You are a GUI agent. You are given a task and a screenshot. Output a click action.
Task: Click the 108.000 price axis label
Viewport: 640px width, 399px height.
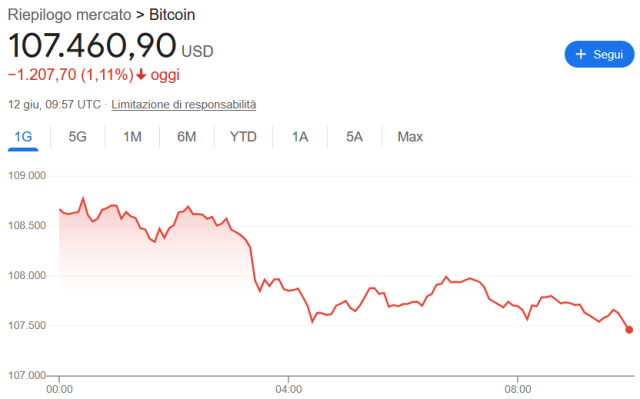[27, 276]
